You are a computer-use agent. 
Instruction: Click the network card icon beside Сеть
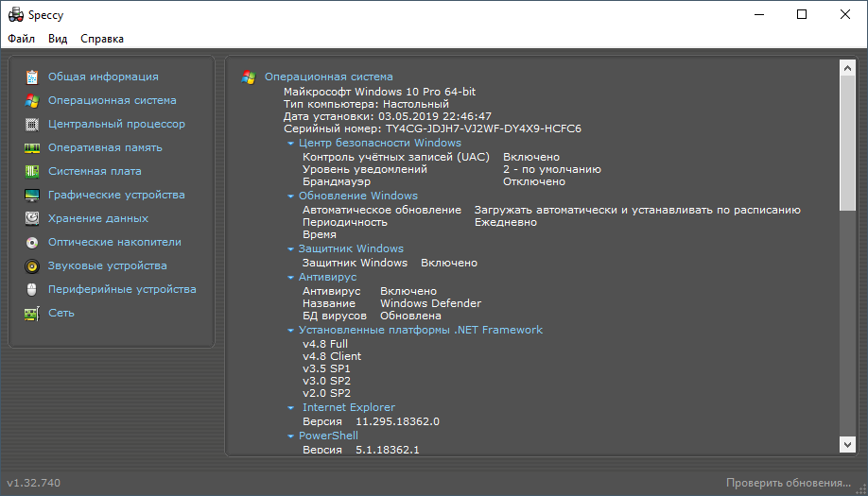point(32,314)
